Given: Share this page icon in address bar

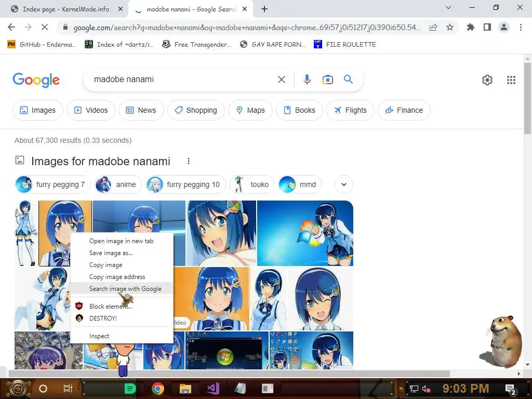Looking at the screenshot, I should pos(433,28).
